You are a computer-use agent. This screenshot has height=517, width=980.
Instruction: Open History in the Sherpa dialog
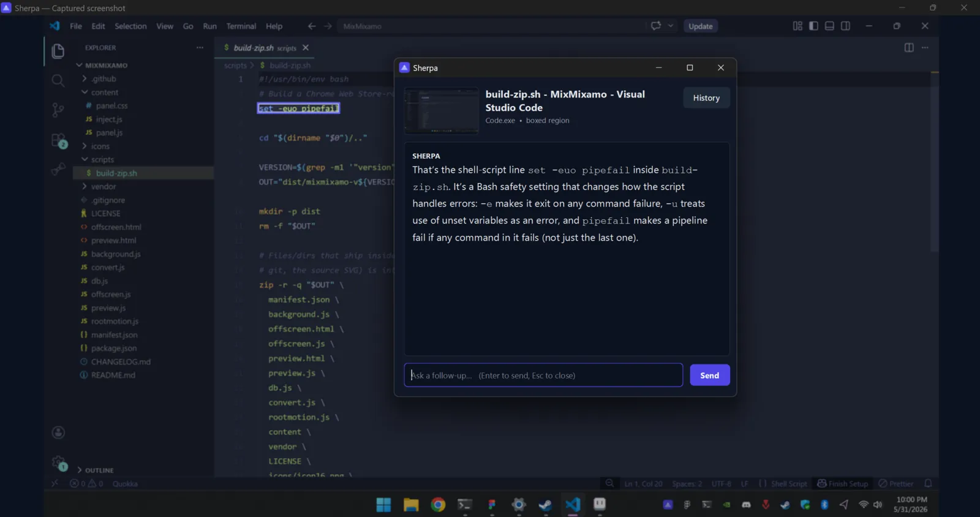[x=706, y=97]
